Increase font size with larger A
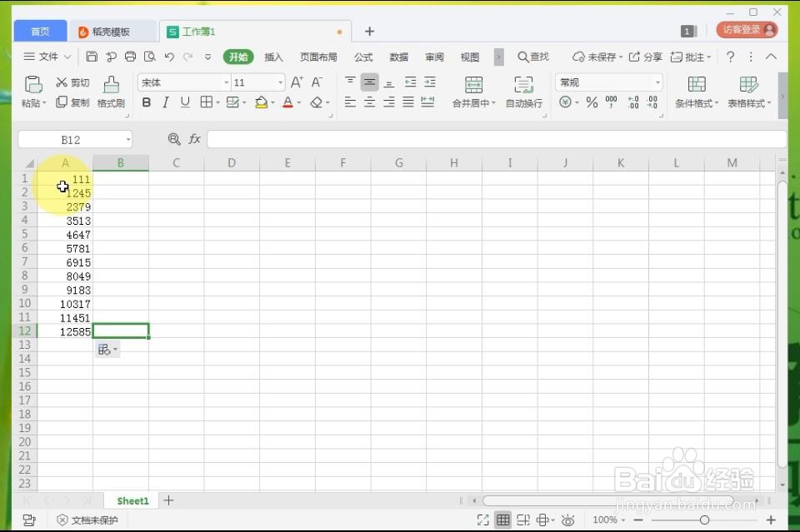 click(x=297, y=82)
